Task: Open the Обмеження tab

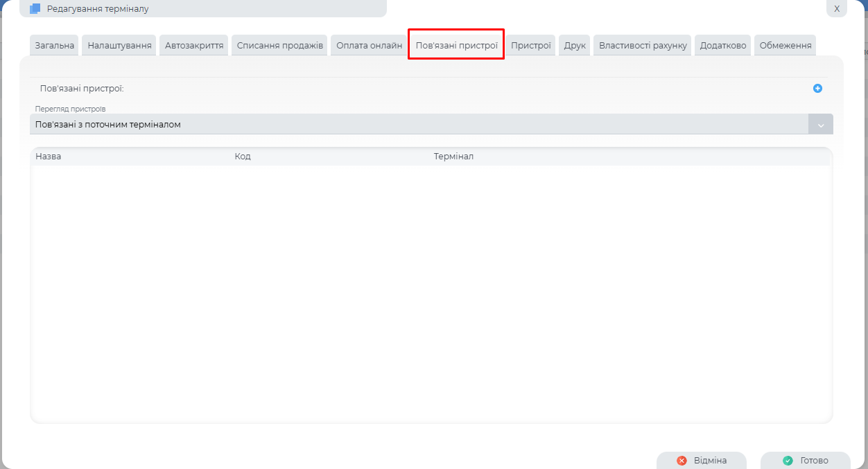Action: (x=785, y=46)
